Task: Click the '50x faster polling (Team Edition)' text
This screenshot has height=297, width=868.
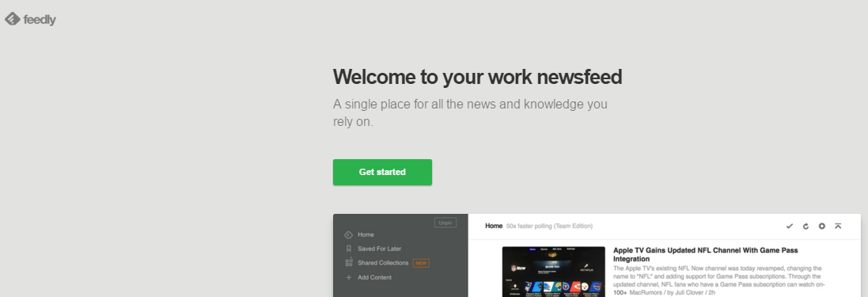Action: coord(550,226)
